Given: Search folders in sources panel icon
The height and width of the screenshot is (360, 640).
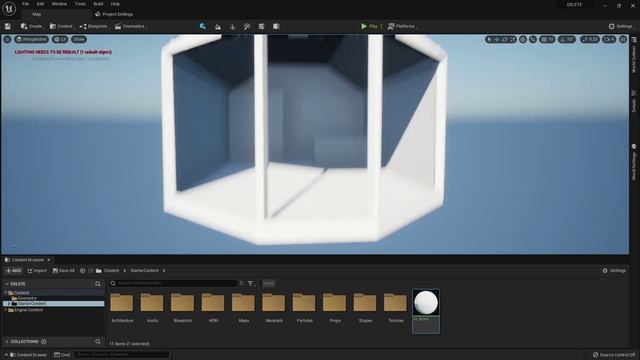Looking at the screenshot, I should [x=98, y=284].
